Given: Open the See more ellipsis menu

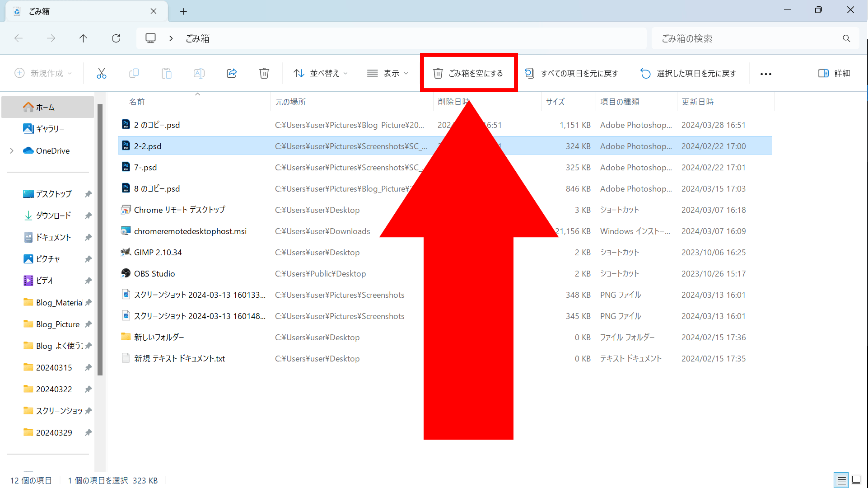Looking at the screenshot, I should pyautogui.click(x=765, y=74).
